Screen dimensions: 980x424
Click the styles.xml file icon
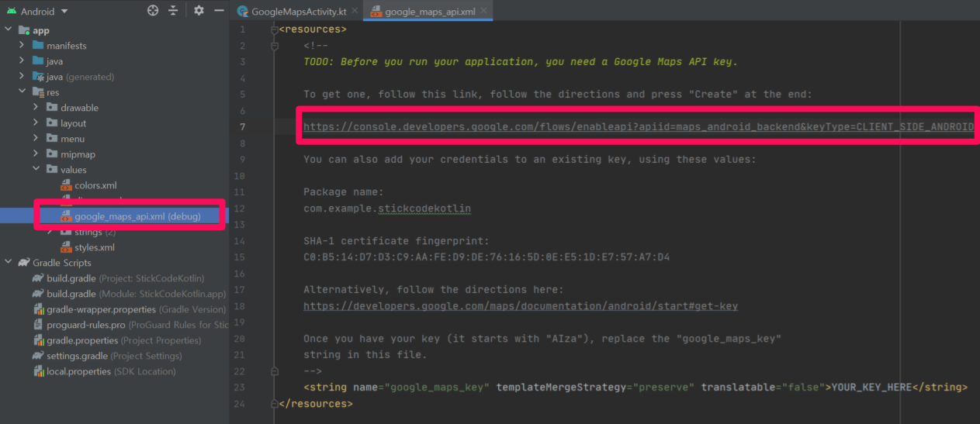66,247
